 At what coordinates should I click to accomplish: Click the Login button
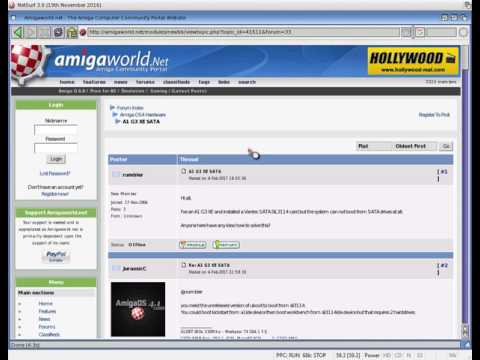pyautogui.click(x=56, y=159)
